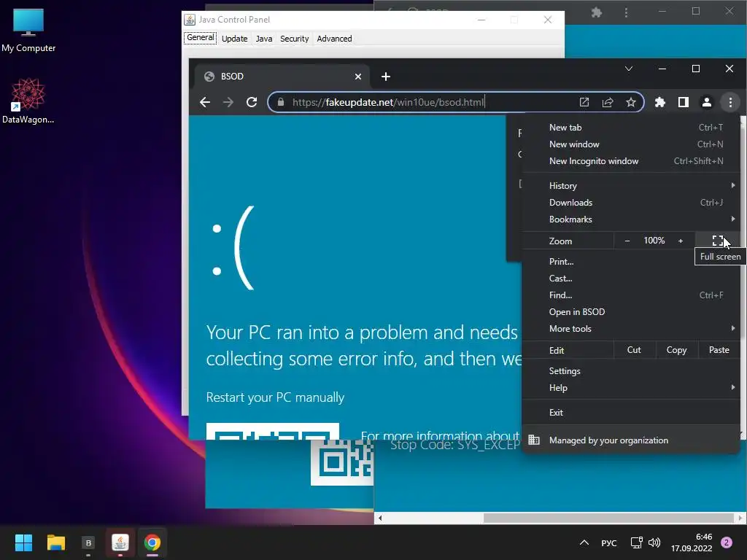The height and width of the screenshot is (560, 747).
Task: Open the Extensions puzzle icon
Action: coord(659,102)
